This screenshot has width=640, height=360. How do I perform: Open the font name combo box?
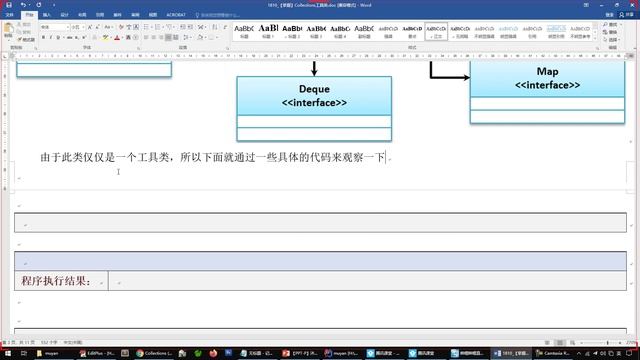coord(55,27)
